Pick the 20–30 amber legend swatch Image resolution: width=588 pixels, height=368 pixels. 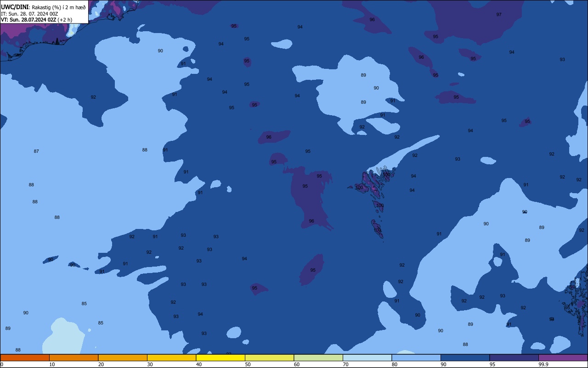[x=123, y=357]
